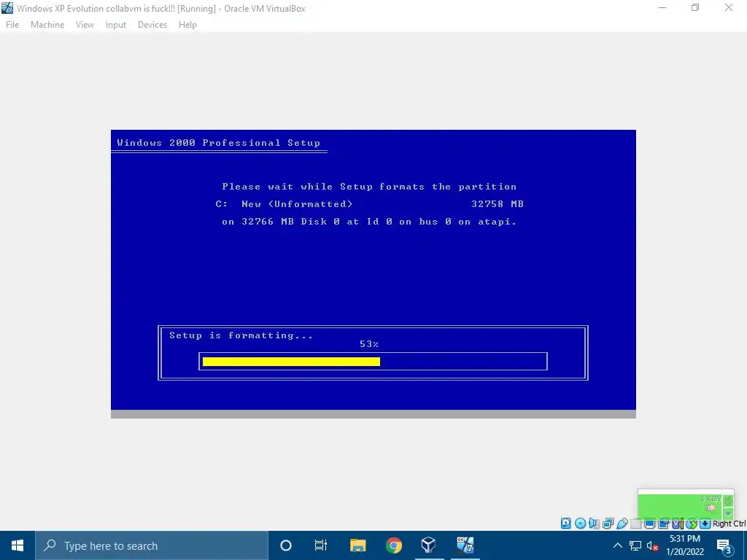The height and width of the screenshot is (560, 747).
Task: Click the recording status indicator icon
Action: tap(663, 524)
